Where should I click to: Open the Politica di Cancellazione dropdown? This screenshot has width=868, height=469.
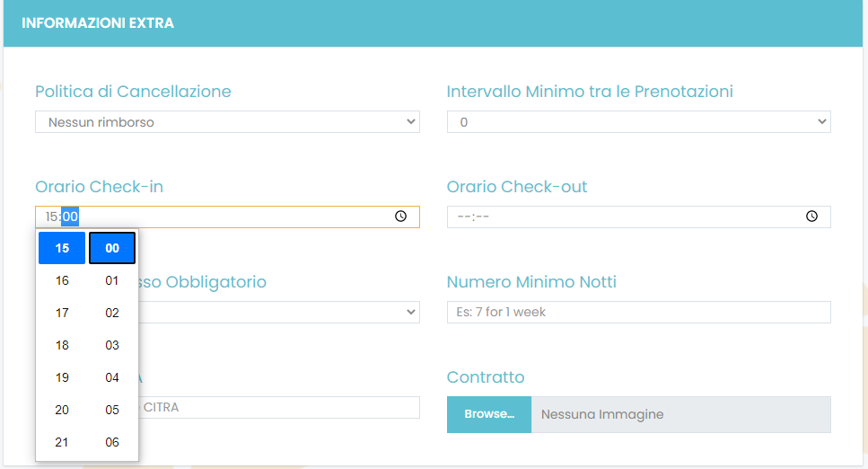click(227, 122)
